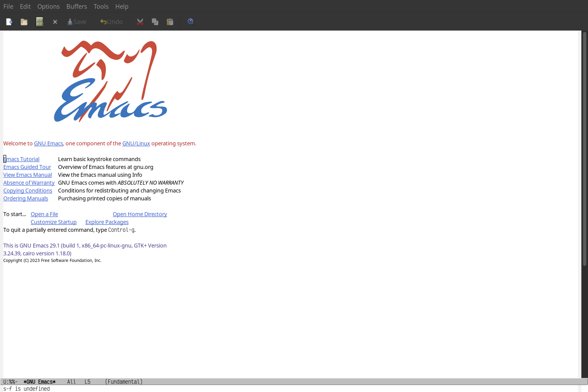Click the Close buffer icon
This screenshot has height=392, width=588.
[55, 21]
